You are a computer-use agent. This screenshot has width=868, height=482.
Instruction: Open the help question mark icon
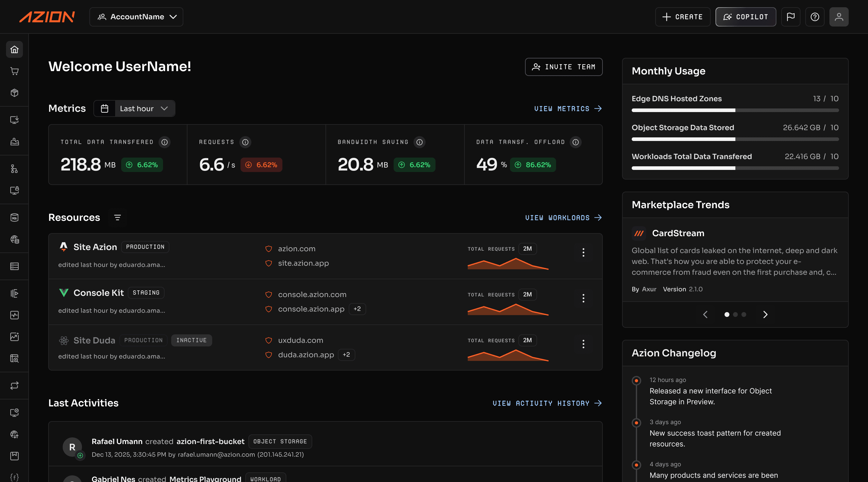tap(815, 17)
